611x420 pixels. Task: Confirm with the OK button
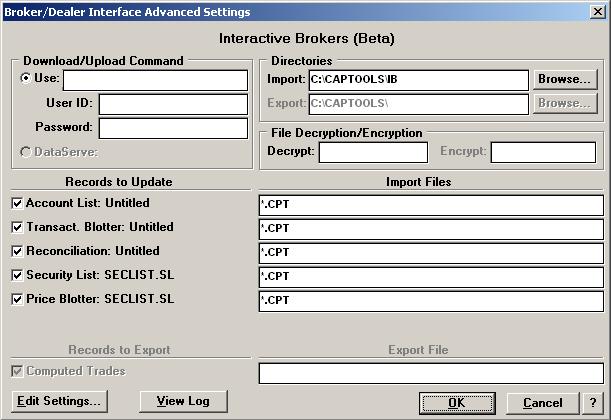pyautogui.click(x=457, y=403)
